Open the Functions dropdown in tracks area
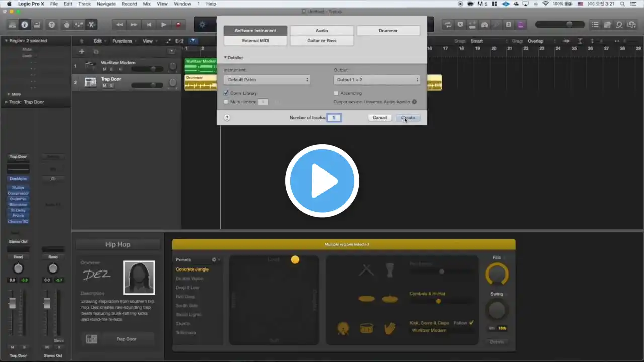This screenshot has width=644, height=362. pyautogui.click(x=124, y=41)
